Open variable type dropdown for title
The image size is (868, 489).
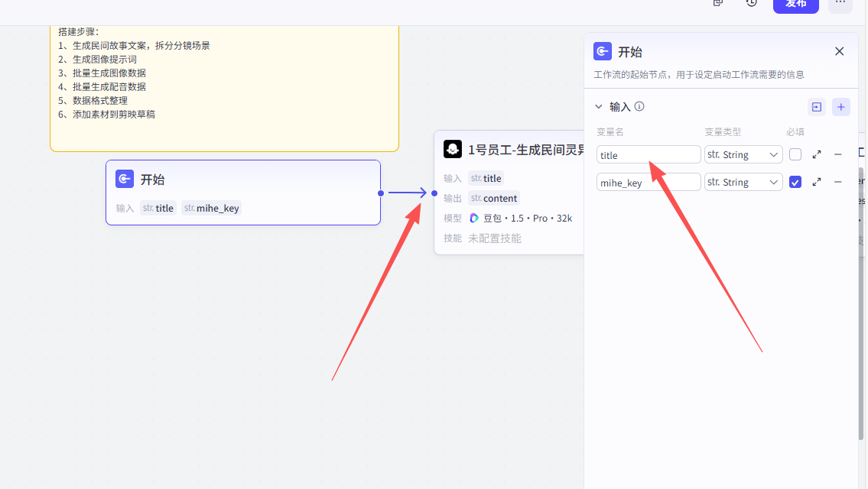pyautogui.click(x=743, y=154)
